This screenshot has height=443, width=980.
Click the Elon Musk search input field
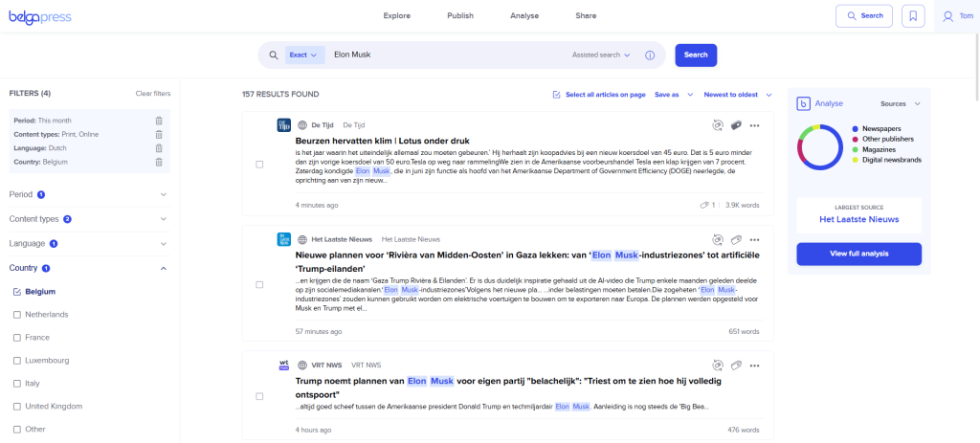pos(447,55)
